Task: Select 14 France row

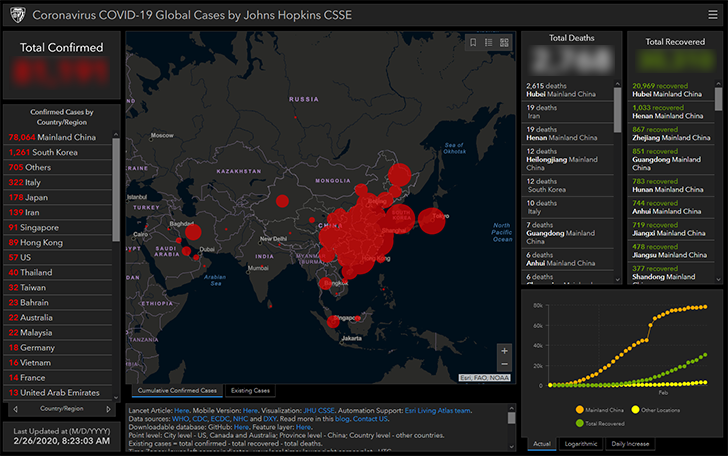Action: 58,378
